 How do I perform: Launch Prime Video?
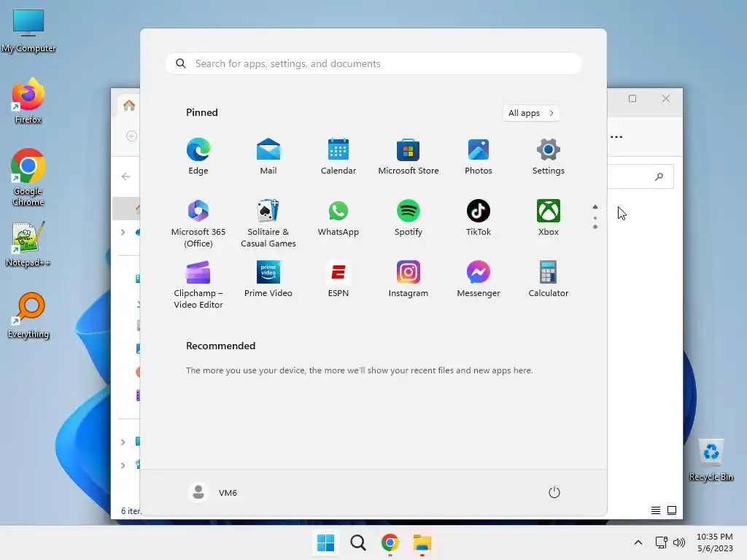268,279
